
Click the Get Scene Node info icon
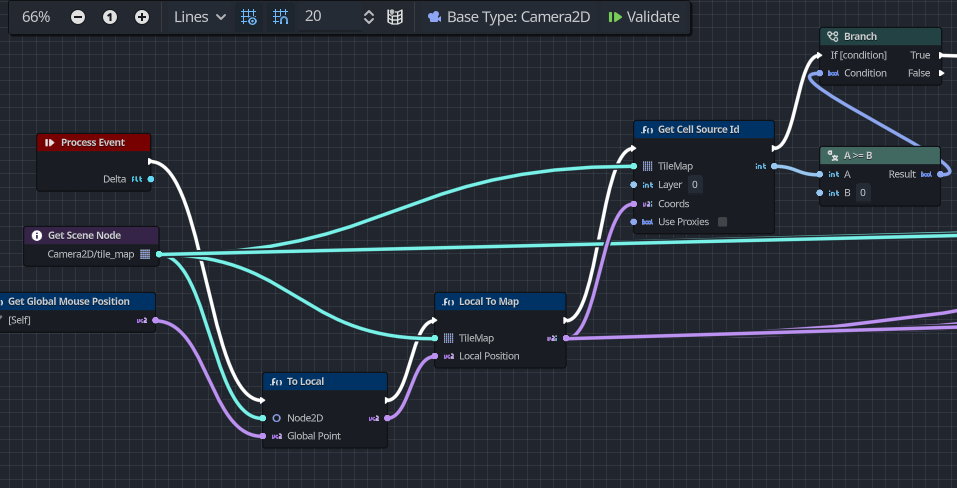37,235
